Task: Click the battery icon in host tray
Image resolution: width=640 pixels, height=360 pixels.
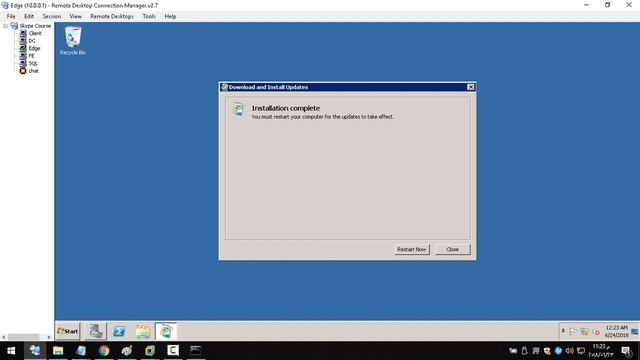Action: pos(513,351)
